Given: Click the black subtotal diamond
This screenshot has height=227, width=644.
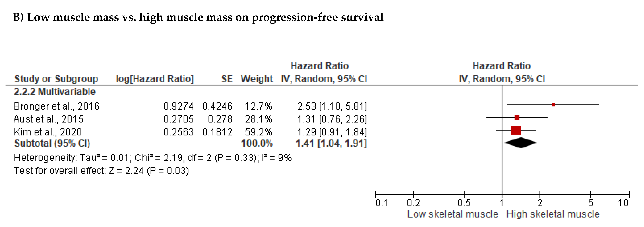Looking at the screenshot, I should coord(521,143).
